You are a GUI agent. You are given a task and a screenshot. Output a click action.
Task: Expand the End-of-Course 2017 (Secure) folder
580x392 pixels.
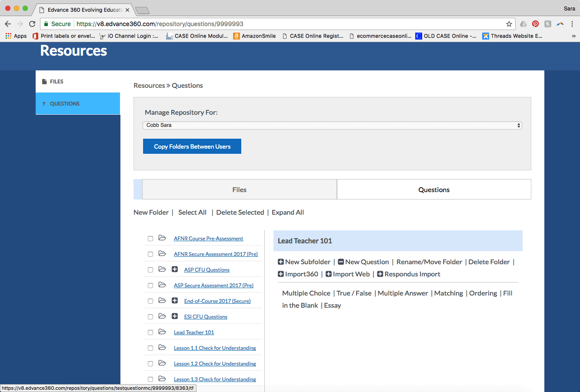tap(175, 301)
